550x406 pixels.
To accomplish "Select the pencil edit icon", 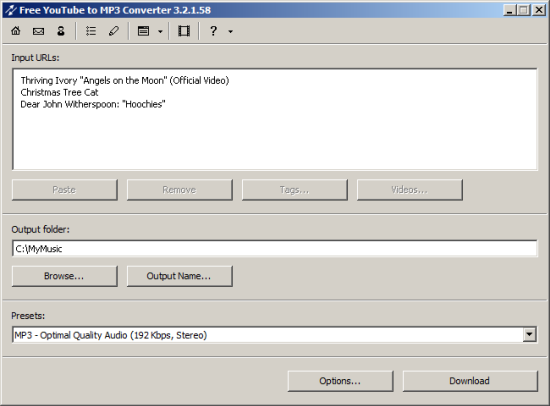I will tap(114, 31).
